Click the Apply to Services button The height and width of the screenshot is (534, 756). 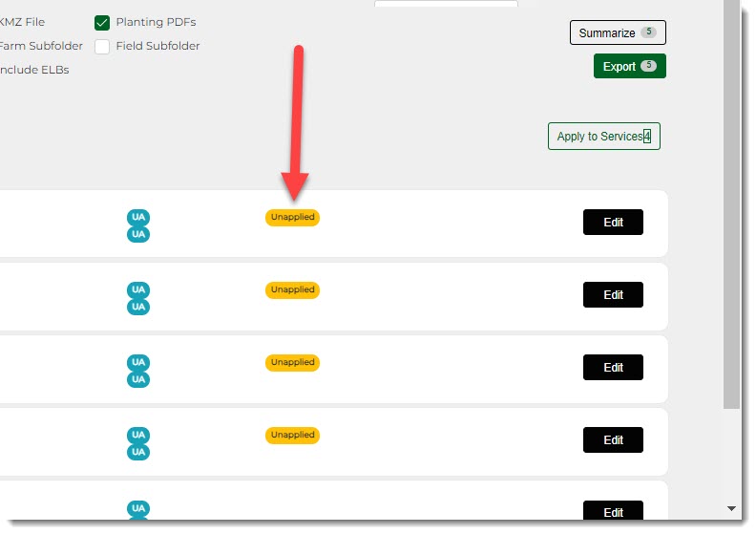(x=603, y=137)
